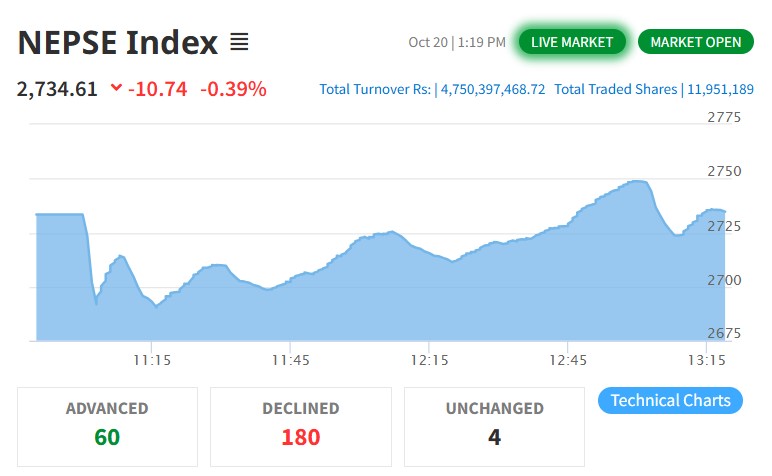
Task: Click the 11:15 time axis label
Action: [x=151, y=359]
